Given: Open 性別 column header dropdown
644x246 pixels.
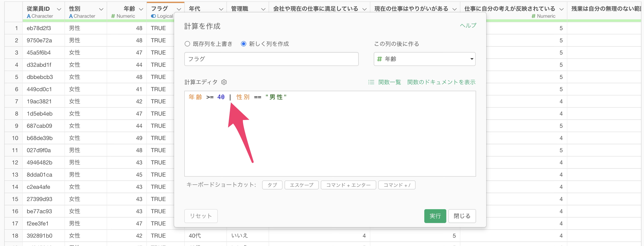Looking at the screenshot, I should click(x=101, y=9).
